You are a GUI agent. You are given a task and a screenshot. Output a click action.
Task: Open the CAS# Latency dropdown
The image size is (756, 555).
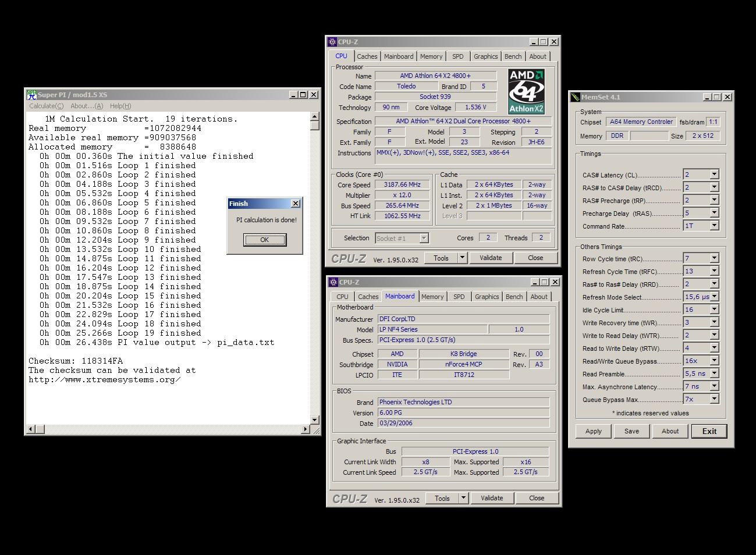pyautogui.click(x=714, y=174)
